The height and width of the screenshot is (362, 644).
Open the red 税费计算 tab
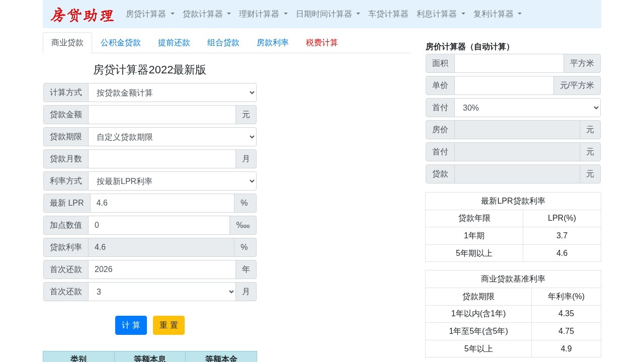tap(322, 43)
